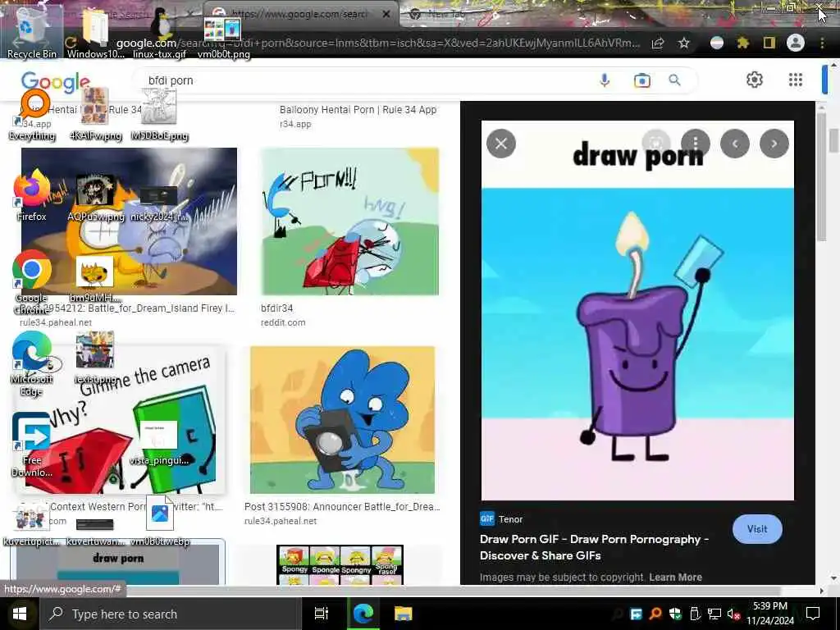This screenshot has width=840, height=630.
Task: Go to the next image in preview
Action: coord(774,144)
